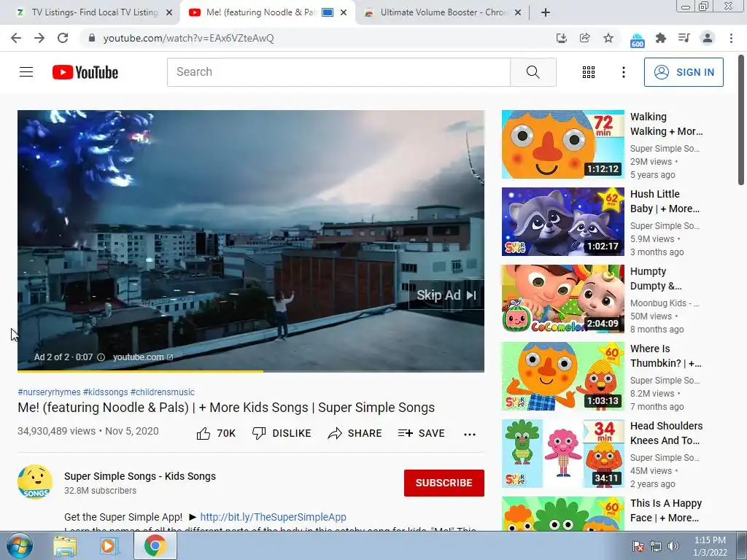Bookmark this page with star
Screen dimensions: 747x560
pos(608,38)
